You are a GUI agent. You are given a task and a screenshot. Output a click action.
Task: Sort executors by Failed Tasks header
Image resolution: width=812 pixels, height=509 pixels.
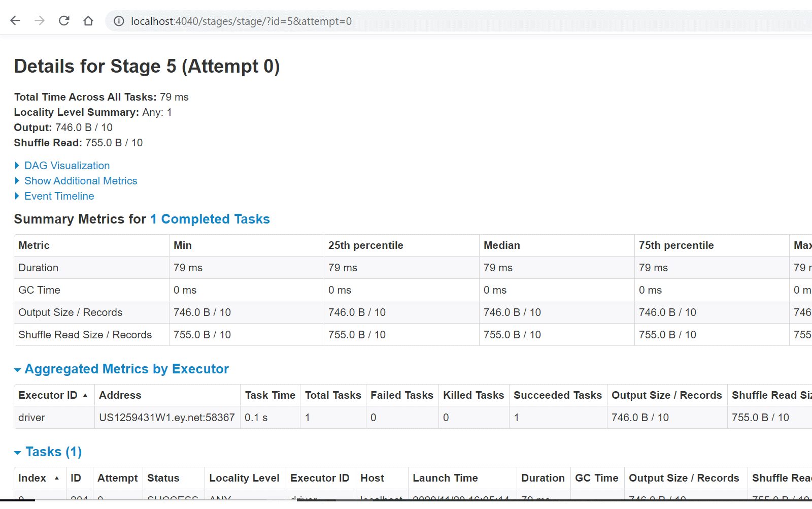[x=401, y=395]
